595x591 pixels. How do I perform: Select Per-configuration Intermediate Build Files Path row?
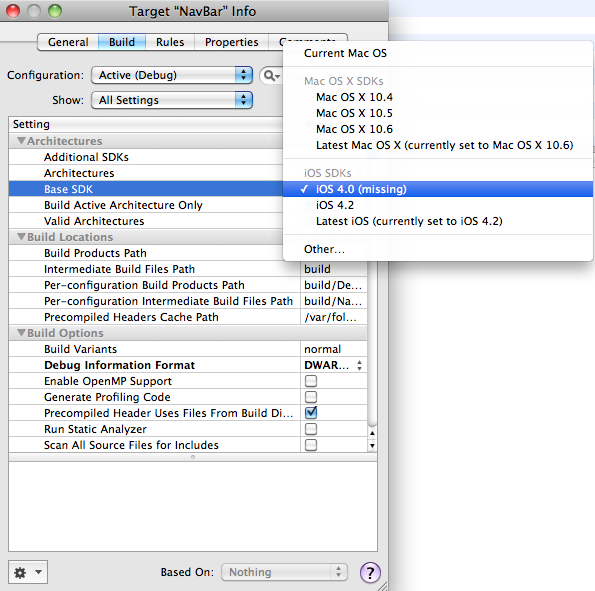(x=188, y=301)
